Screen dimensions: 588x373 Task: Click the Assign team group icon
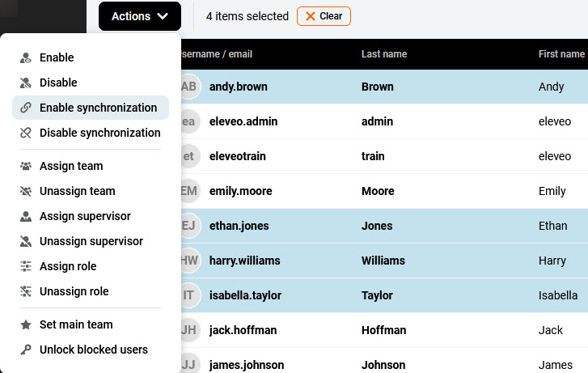pos(26,166)
